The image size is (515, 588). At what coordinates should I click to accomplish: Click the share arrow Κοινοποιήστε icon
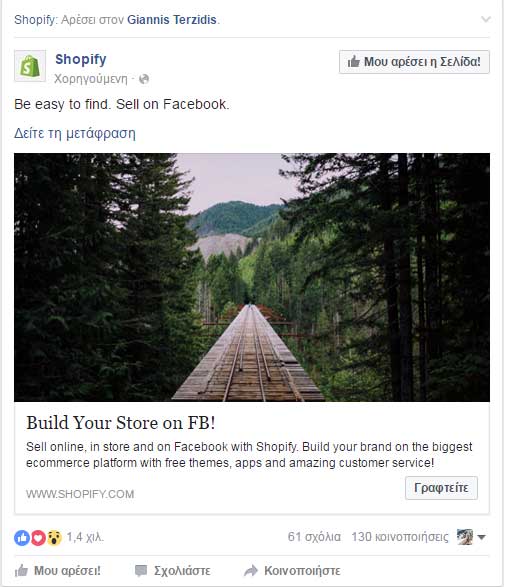tap(251, 571)
